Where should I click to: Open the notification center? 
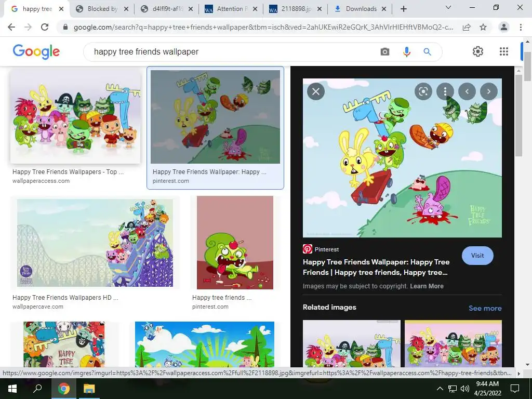click(515, 389)
